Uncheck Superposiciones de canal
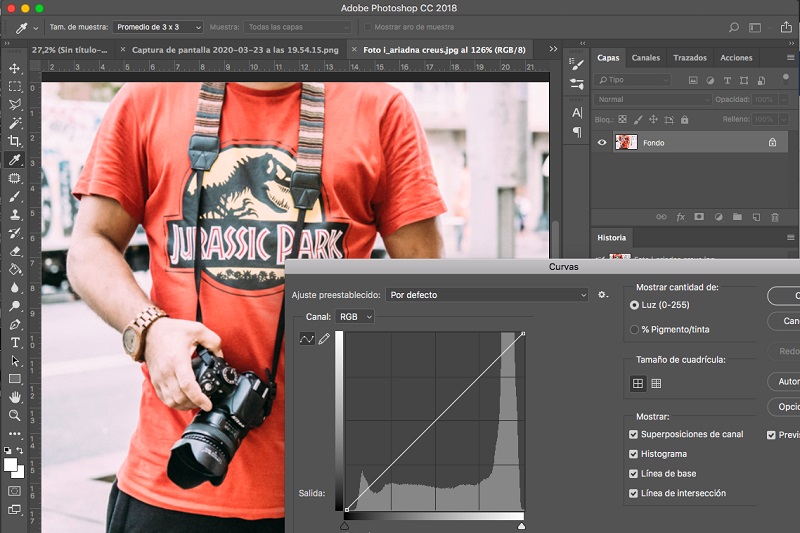The image size is (800, 533). (x=633, y=434)
